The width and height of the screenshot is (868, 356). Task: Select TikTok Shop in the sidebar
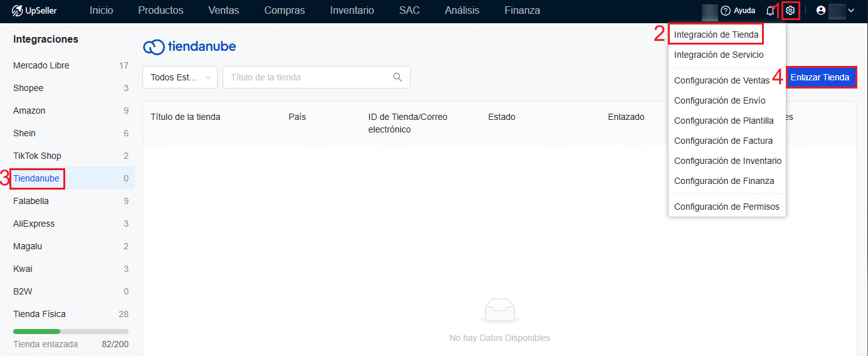[x=71, y=156]
